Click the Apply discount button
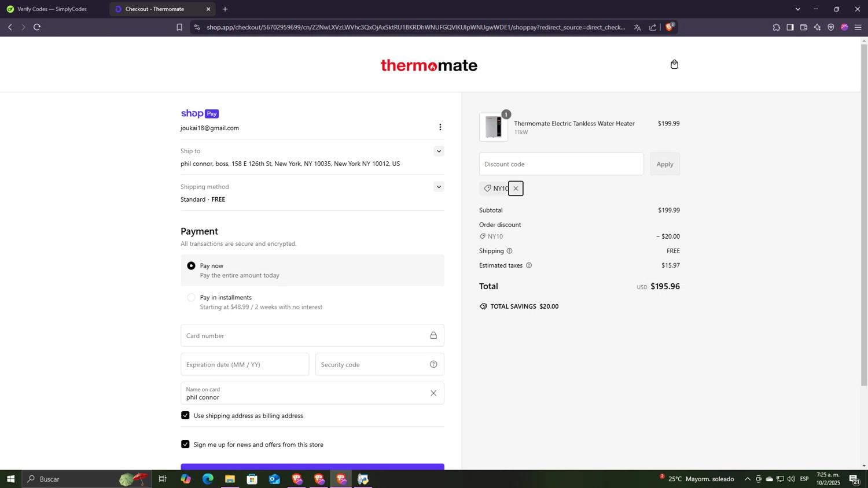868x488 pixels. (x=665, y=164)
